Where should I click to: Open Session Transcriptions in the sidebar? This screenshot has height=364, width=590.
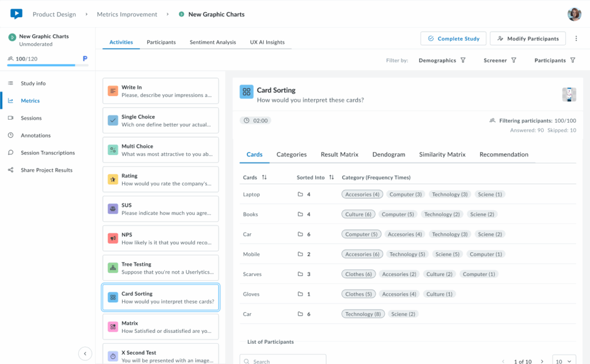point(48,153)
